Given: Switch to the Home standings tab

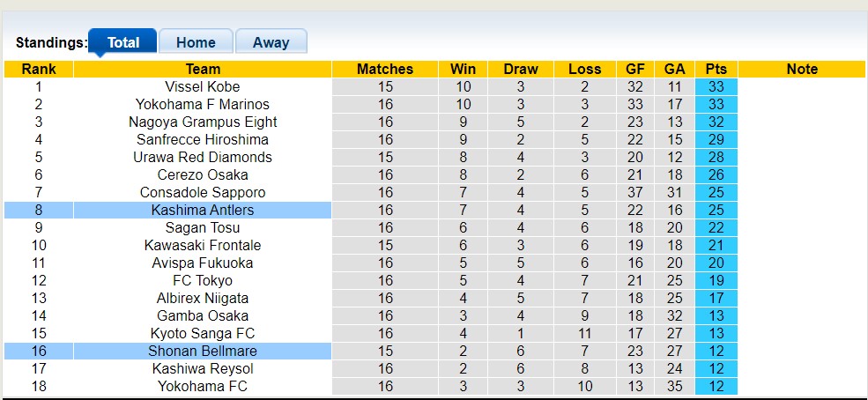Looking at the screenshot, I should click(x=196, y=42).
